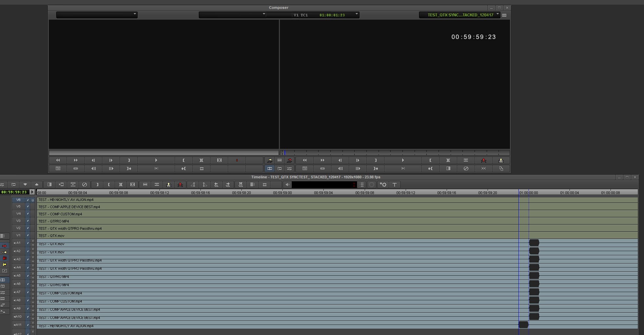Open the Timeline Fast Menu hamburger icon
The image size is (644, 335).
coord(361,185)
